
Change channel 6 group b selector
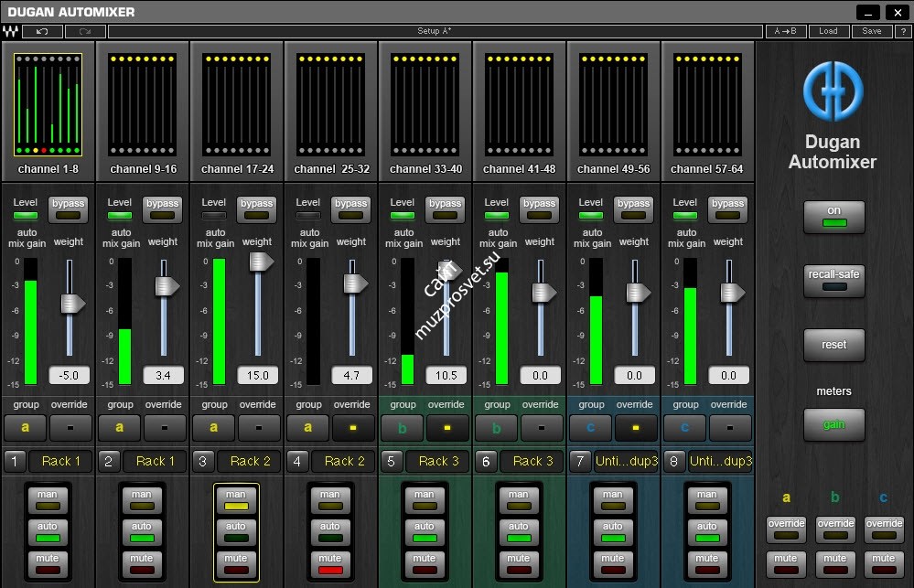497,428
